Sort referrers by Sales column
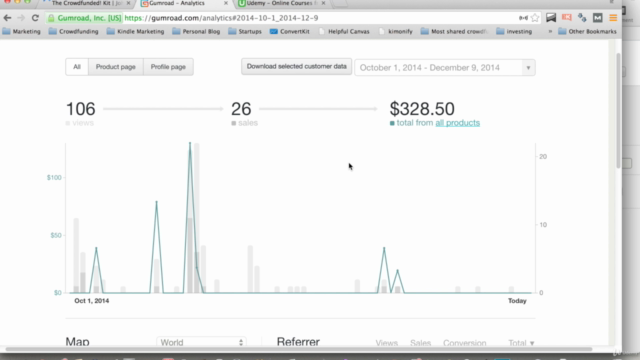640x360 pixels. [420, 343]
